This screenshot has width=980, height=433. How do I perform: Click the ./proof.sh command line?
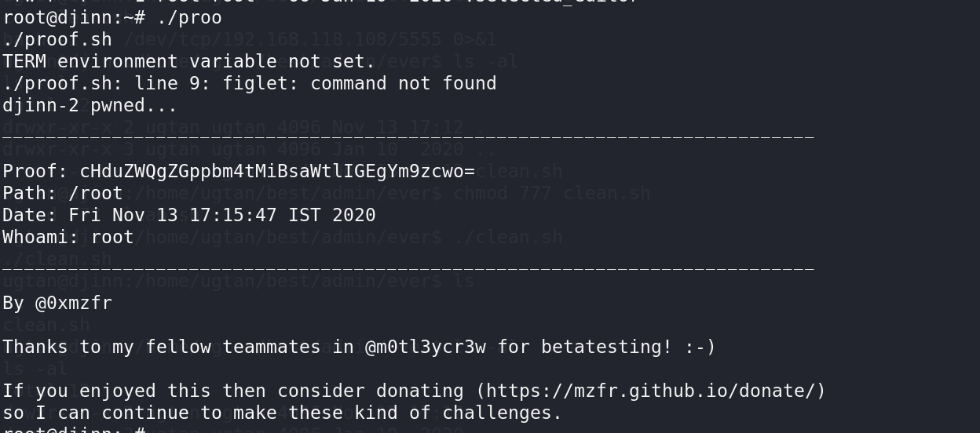(57, 39)
